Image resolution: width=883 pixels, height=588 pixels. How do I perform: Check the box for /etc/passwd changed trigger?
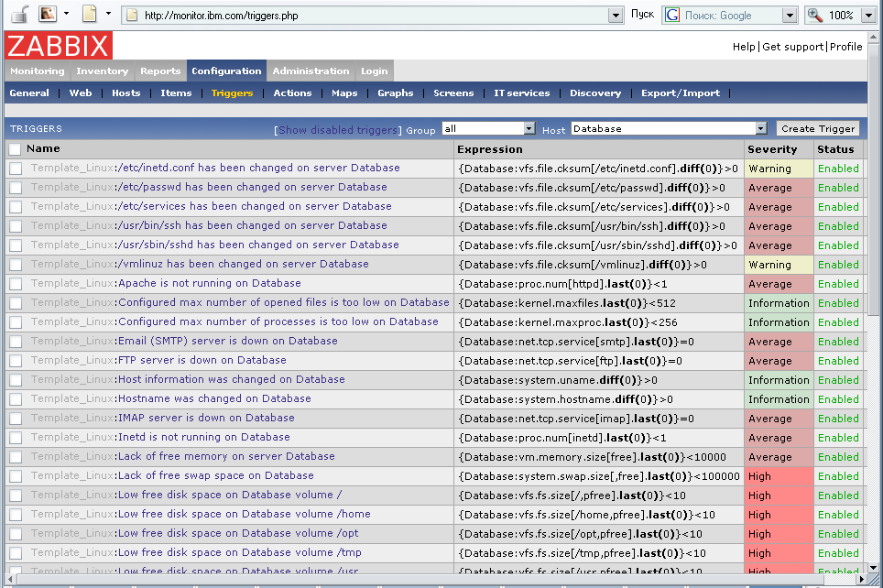[x=16, y=188]
